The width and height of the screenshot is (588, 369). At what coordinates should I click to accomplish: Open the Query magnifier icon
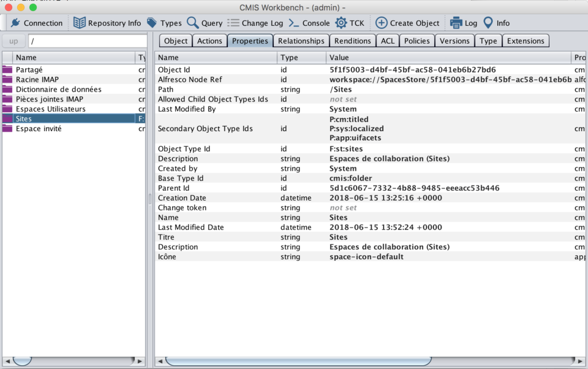[193, 23]
